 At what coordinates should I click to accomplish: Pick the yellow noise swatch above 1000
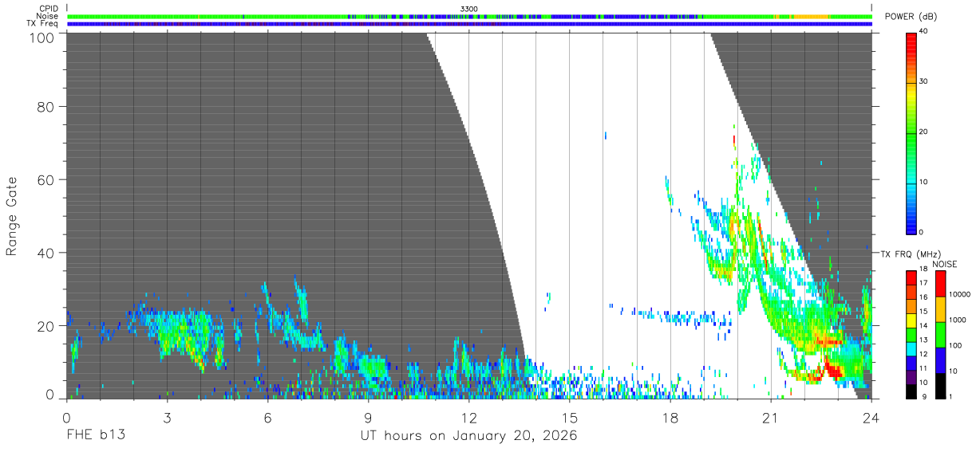coord(940,309)
